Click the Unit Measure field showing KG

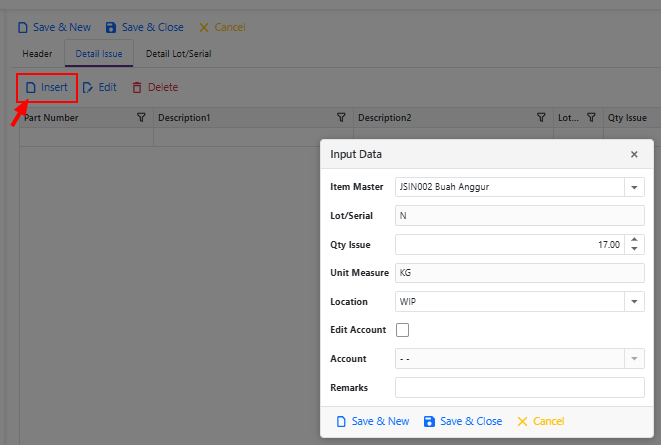[x=519, y=273]
